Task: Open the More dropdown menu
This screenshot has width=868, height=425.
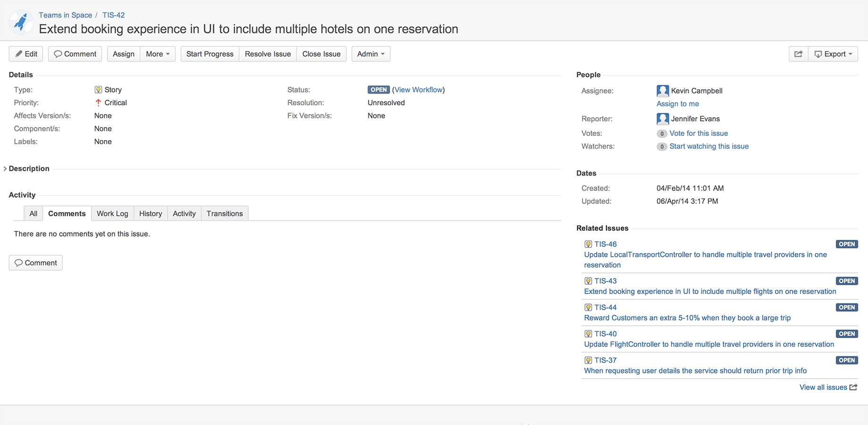Action: (x=158, y=54)
